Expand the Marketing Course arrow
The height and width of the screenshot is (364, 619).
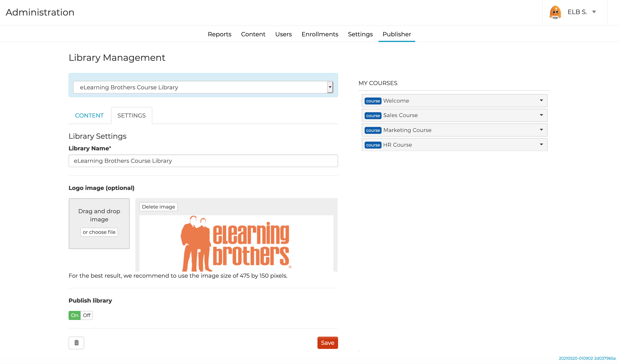[x=541, y=130]
